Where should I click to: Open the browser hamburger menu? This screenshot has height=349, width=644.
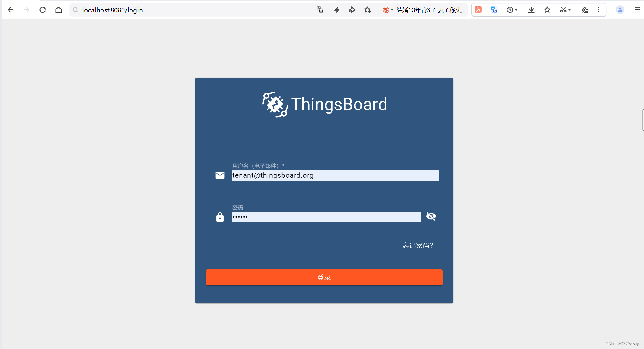pos(638,10)
